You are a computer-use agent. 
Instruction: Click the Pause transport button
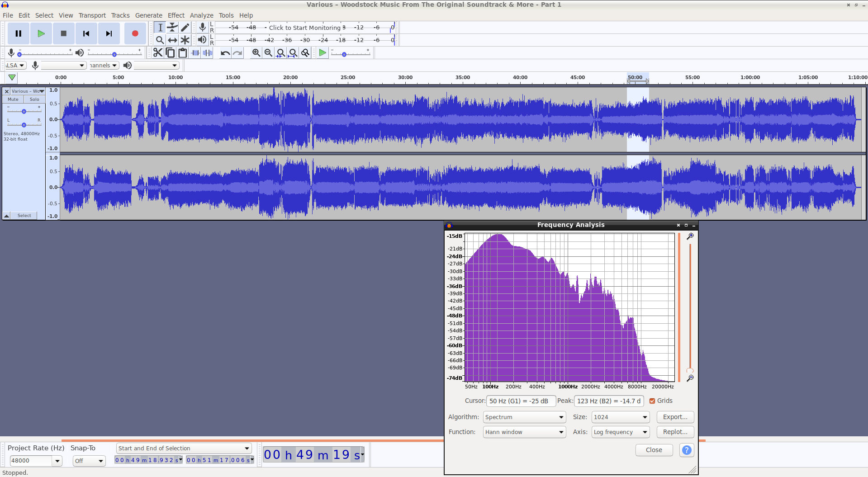(19, 33)
